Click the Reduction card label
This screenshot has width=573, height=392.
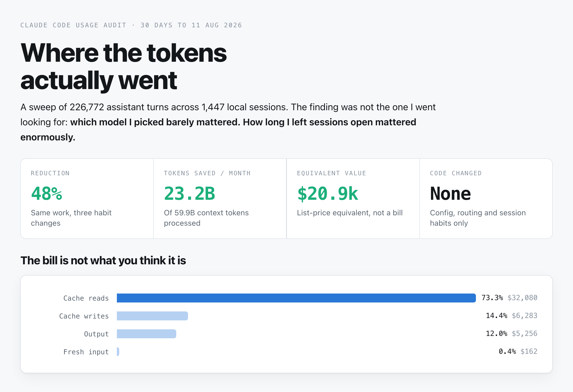(x=50, y=173)
